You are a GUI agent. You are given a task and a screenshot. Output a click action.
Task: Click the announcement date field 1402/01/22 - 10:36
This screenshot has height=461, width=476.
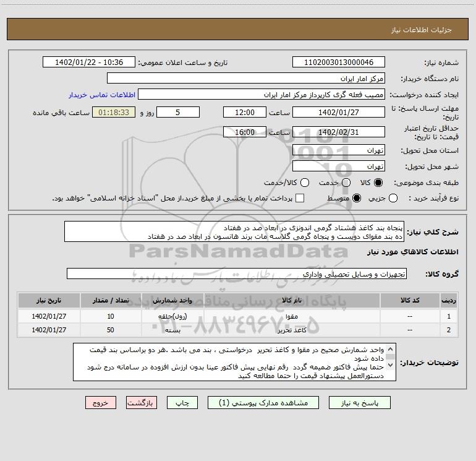pyautogui.click(x=89, y=62)
